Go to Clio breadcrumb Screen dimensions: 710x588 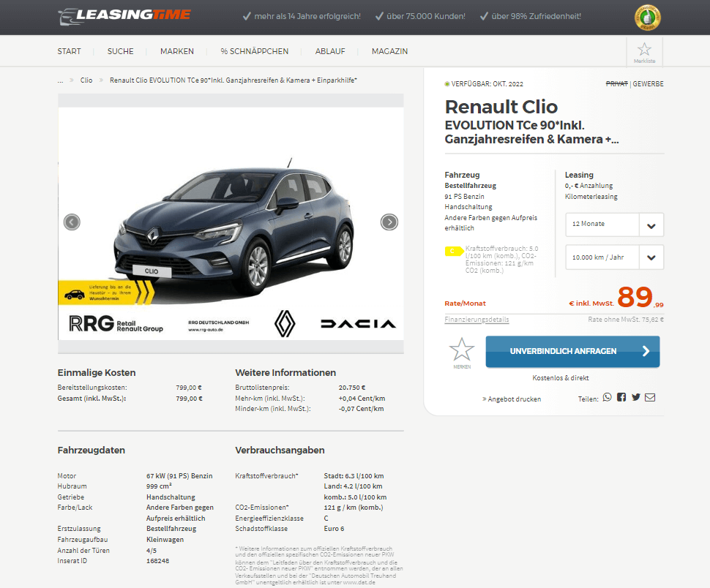click(x=86, y=80)
